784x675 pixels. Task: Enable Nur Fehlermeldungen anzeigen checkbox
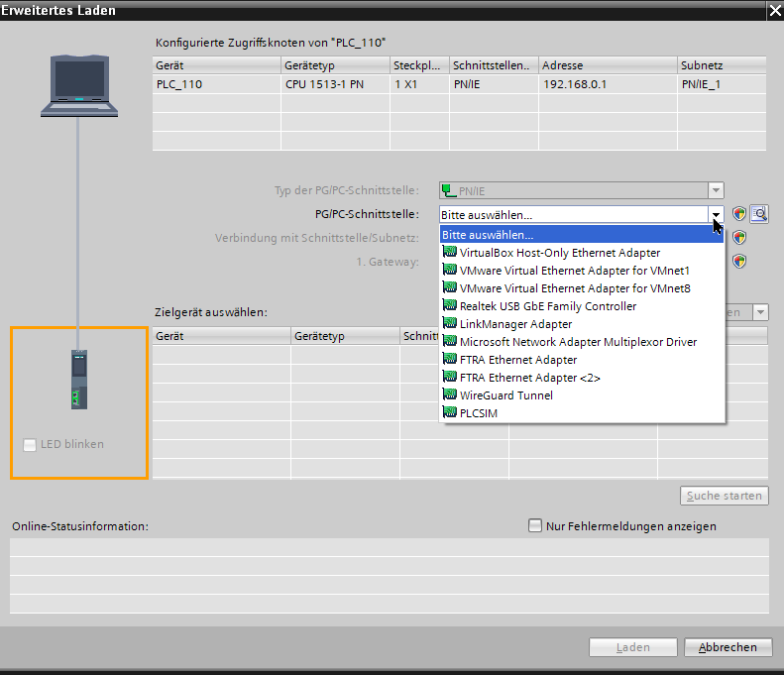(536, 526)
